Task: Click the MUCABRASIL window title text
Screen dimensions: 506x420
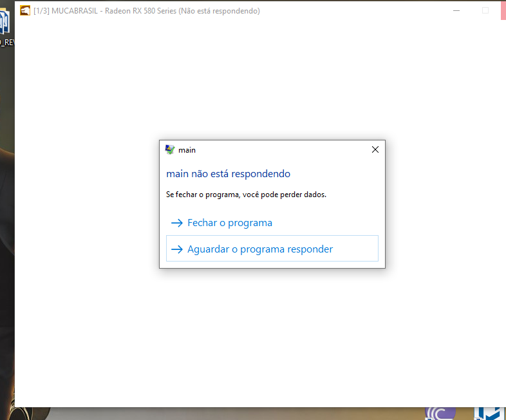Action: tap(147, 11)
